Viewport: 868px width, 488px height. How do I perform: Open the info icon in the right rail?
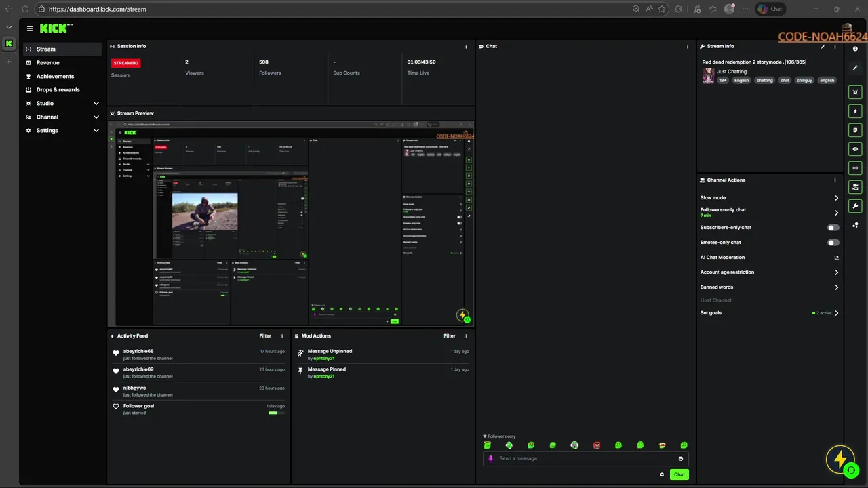(x=855, y=49)
